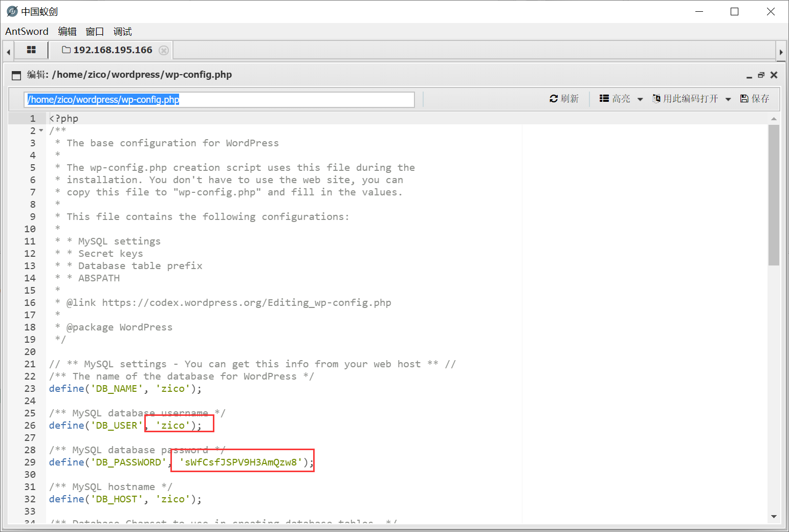Click the 'The base configuration for WordPress' line
This screenshot has height=532, width=789.
coord(173,143)
